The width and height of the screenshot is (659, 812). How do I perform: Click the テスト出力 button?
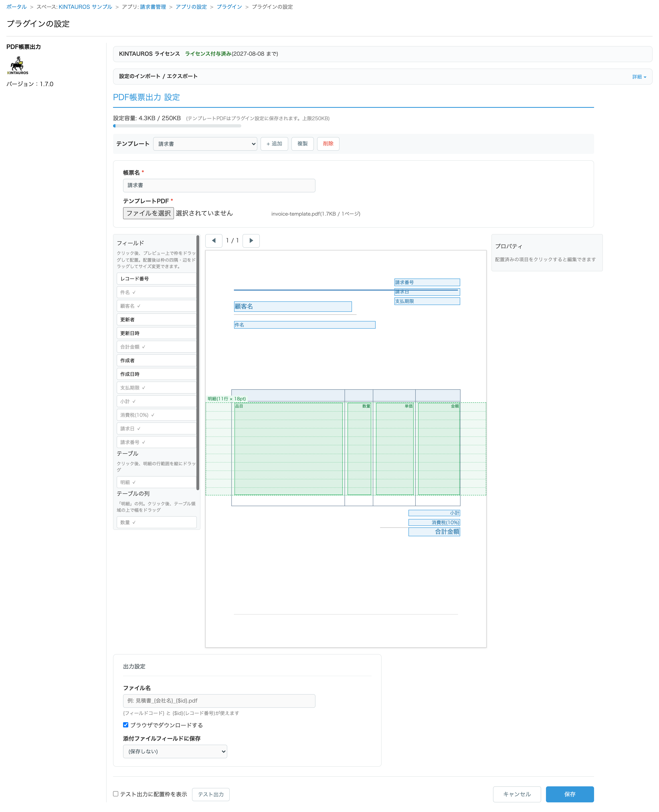(x=211, y=794)
